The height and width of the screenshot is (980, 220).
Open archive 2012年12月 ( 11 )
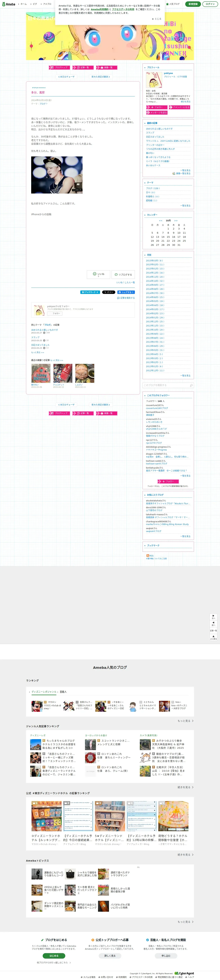click(x=155, y=371)
